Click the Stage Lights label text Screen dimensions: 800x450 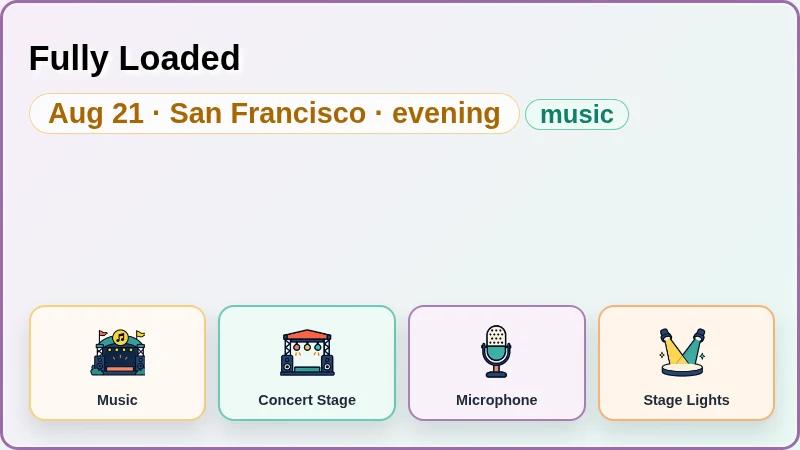pos(686,400)
